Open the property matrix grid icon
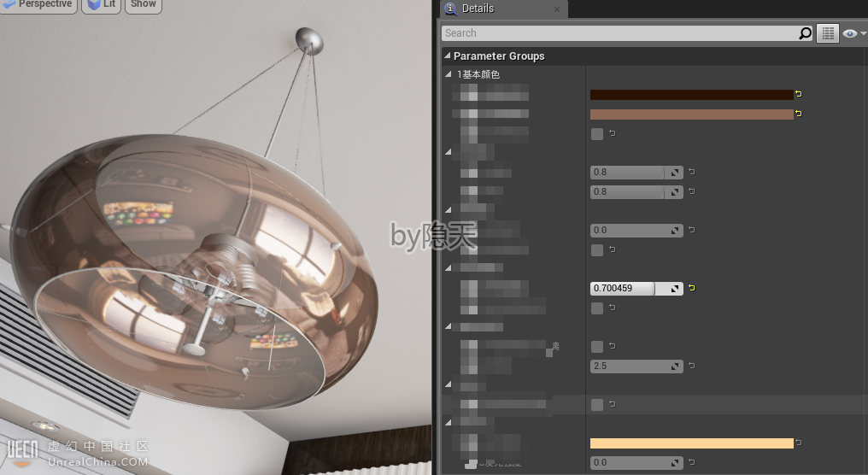Image resolution: width=868 pixels, height=475 pixels. point(827,33)
